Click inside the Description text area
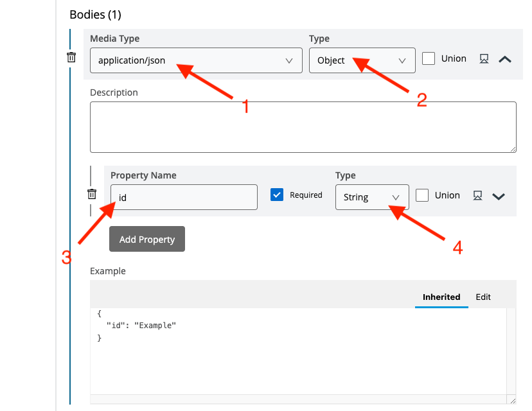 click(x=303, y=127)
